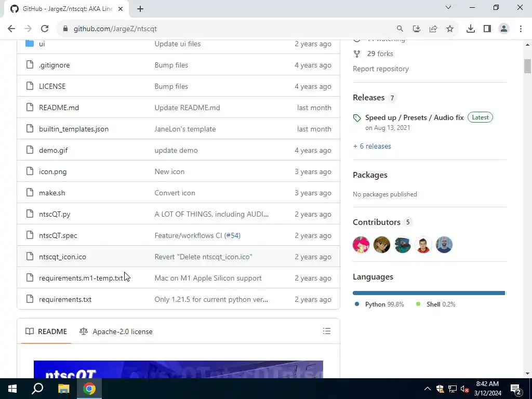Viewport: 532px width, 399px height.
Task: Click the file icon beside demo.gif
Action: point(30,150)
